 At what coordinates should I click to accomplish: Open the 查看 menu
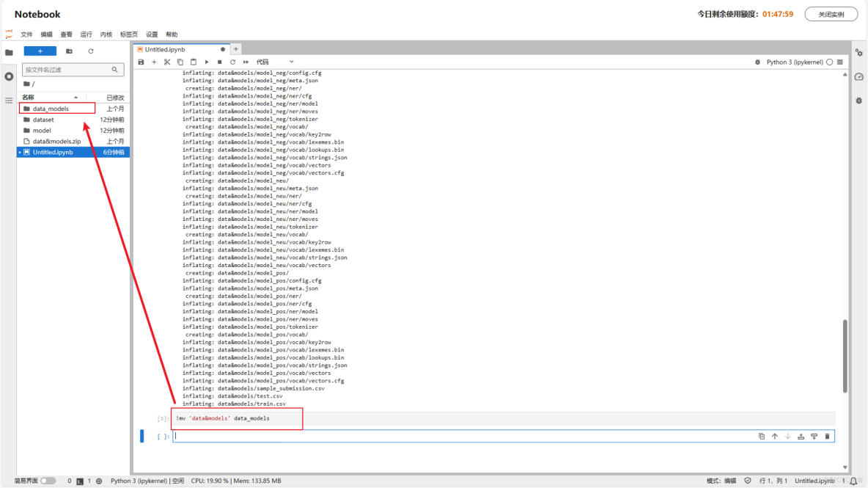click(67, 34)
